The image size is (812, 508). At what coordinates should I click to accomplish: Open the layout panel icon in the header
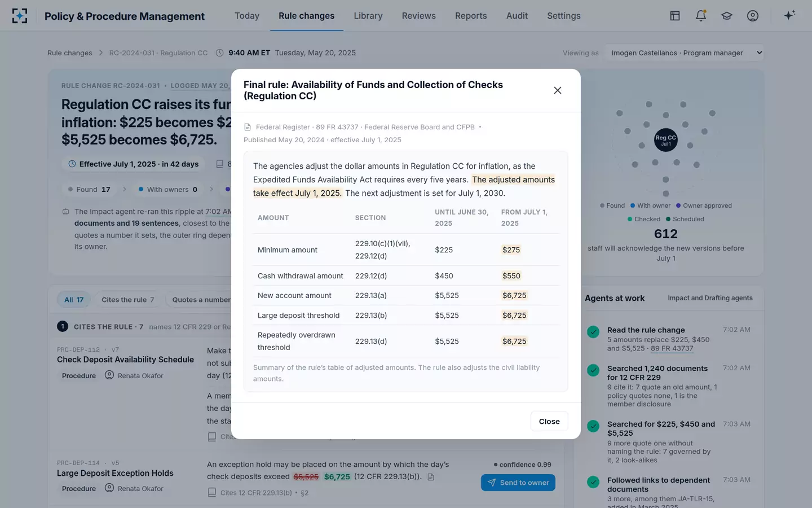click(675, 16)
